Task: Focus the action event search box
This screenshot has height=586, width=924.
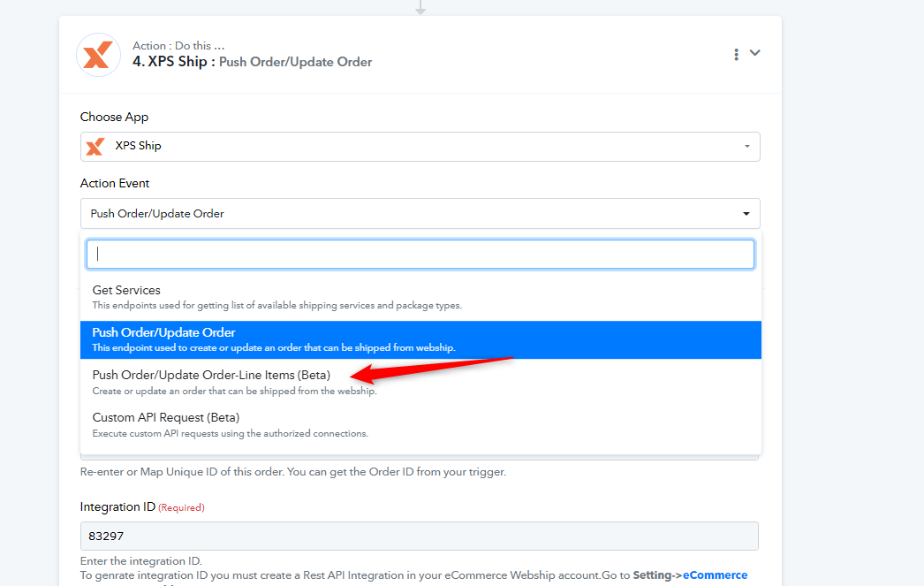Action: point(420,254)
